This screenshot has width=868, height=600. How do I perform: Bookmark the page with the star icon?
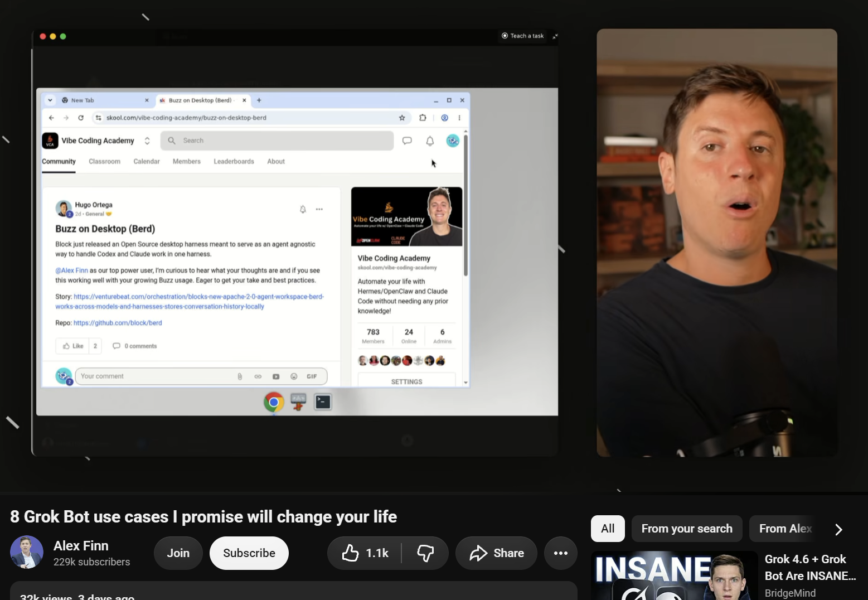point(402,118)
